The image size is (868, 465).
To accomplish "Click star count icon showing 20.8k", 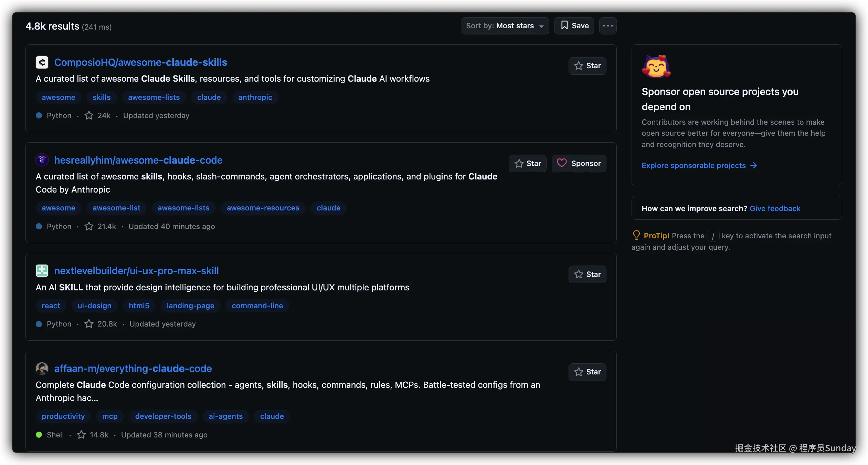I will point(89,324).
